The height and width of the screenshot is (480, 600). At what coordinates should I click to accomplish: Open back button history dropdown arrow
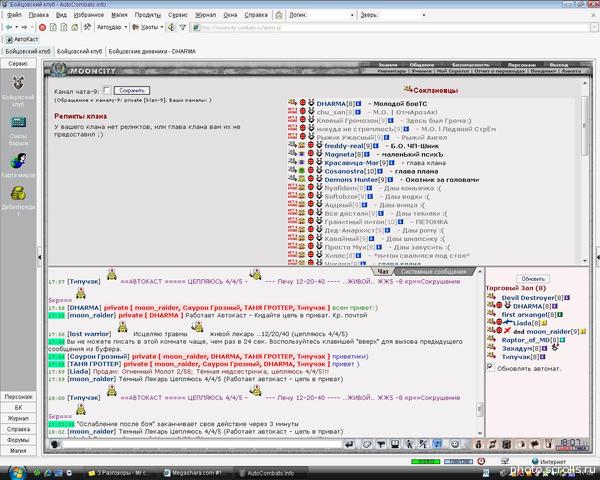point(16,27)
